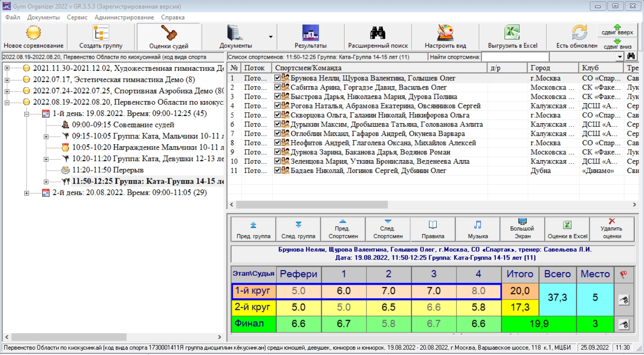Image resolution: width=644 pixels, height=355 pixels.
Task: Play Музыка in scoring panel
Action: [x=477, y=229]
